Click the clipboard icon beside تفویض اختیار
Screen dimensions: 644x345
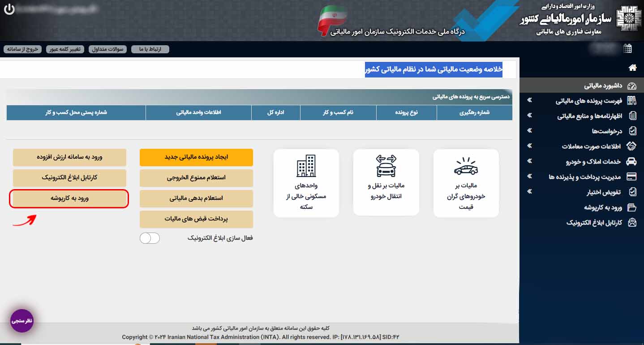tap(632, 192)
